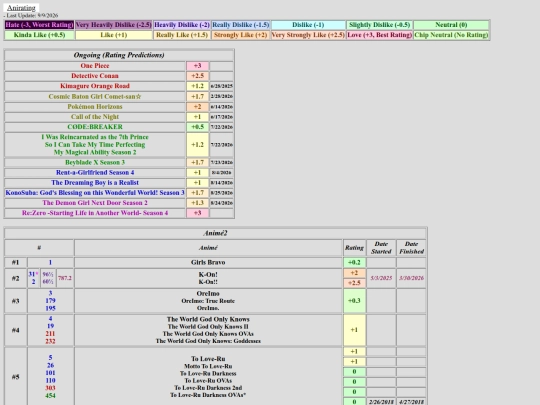Click the OreImo title

pyautogui.click(x=208, y=293)
